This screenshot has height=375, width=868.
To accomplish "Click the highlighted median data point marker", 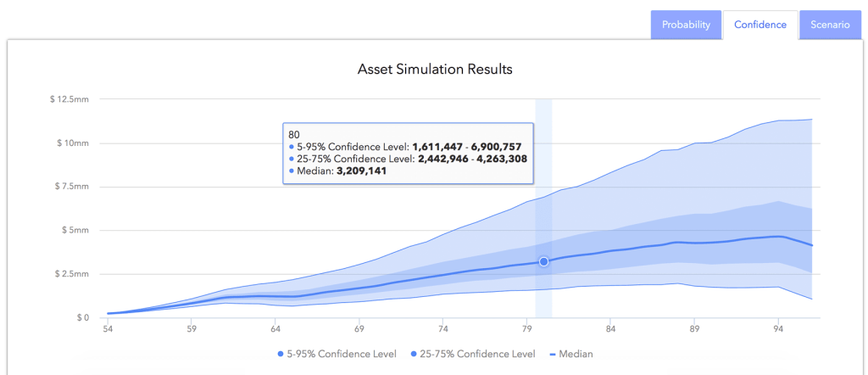I will point(543,261).
